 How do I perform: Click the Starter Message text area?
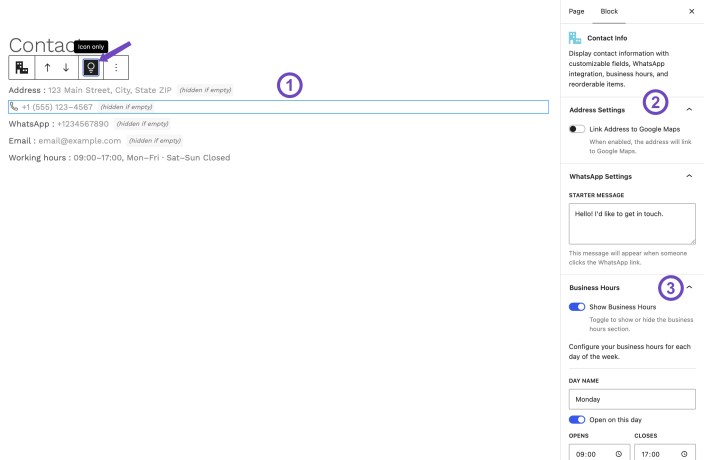tap(632, 224)
